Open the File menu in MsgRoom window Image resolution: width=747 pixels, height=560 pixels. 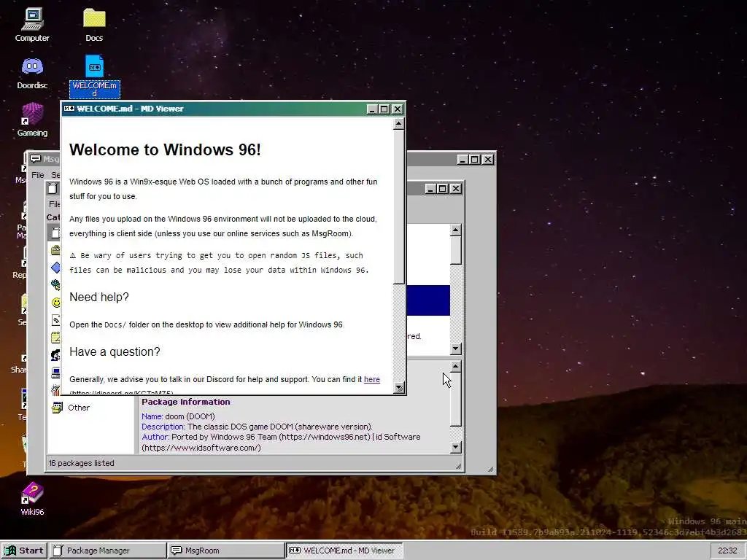click(38, 175)
